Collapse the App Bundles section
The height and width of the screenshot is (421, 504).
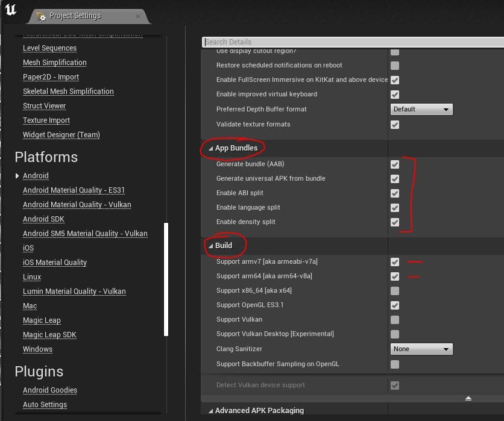[211, 148]
